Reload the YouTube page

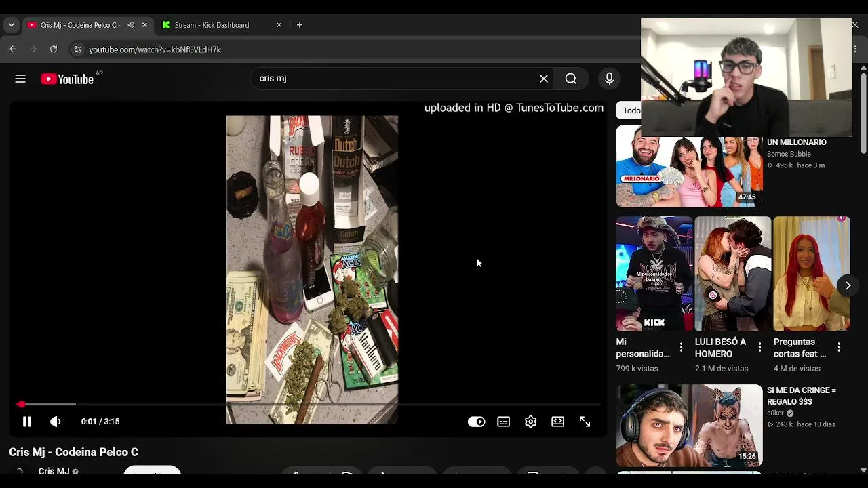coord(54,49)
